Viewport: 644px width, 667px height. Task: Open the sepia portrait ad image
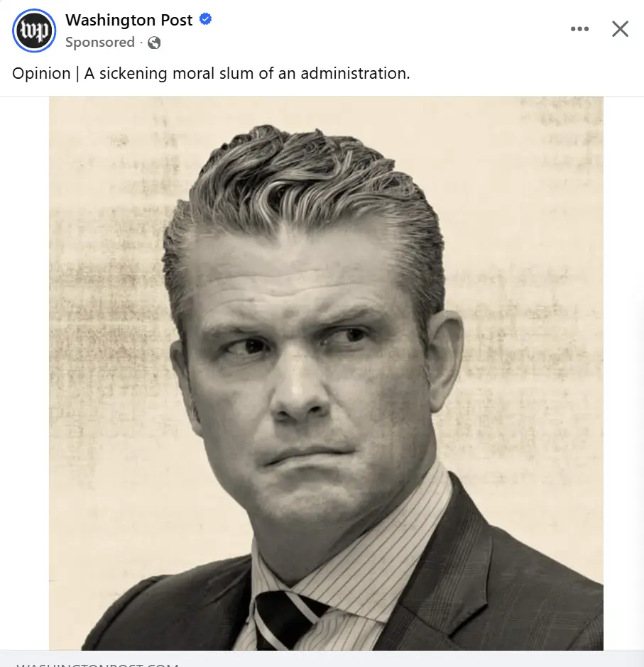326,373
